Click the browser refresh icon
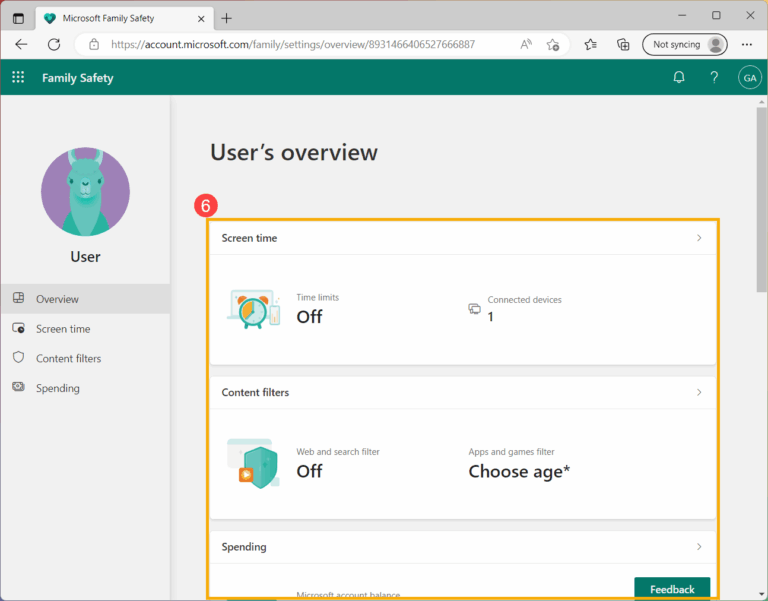The image size is (768, 601). [x=54, y=44]
